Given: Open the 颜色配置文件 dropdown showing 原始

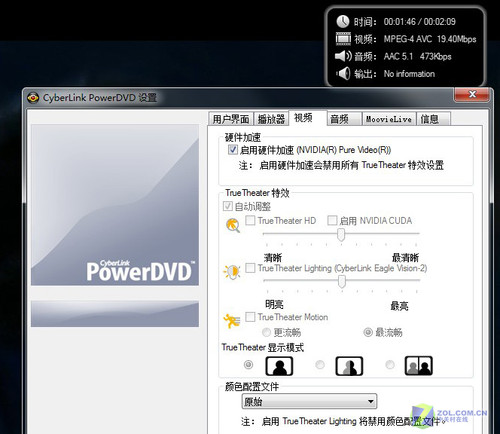Looking at the screenshot, I should 309,401.
